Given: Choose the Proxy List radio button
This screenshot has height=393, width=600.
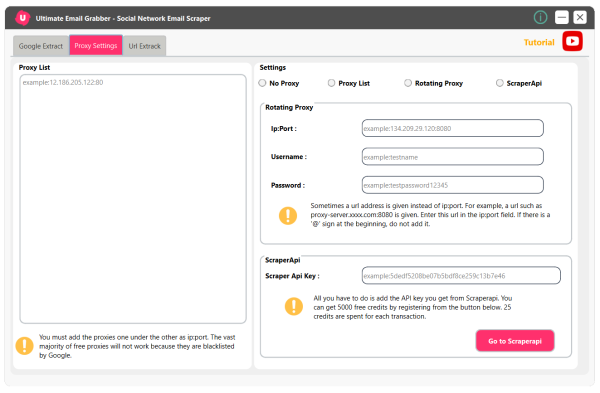Looking at the screenshot, I should 349,83.
